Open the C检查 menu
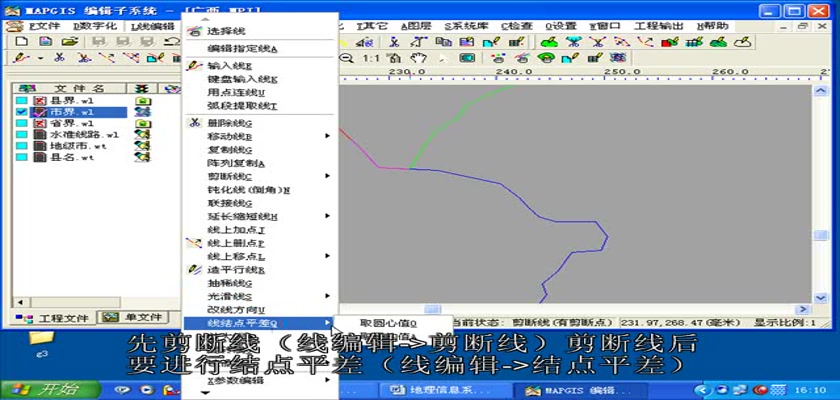840x400 pixels. pyautogui.click(x=518, y=26)
